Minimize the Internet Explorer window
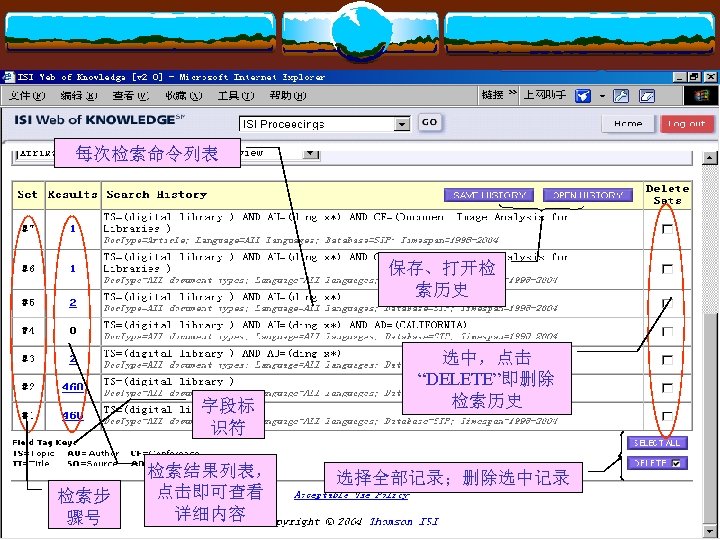 pyautogui.click(x=680, y=77)
